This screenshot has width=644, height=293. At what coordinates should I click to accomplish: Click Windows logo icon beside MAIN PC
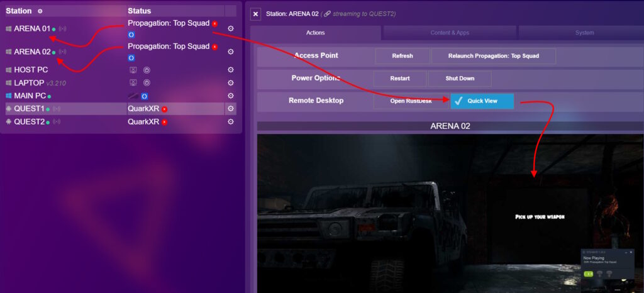coord(9,96)
